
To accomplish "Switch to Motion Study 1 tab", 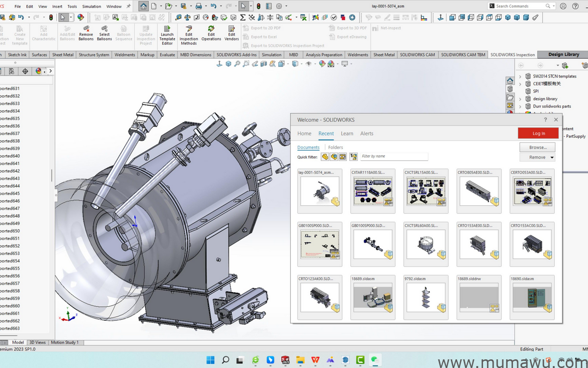I will coord(64,342).
